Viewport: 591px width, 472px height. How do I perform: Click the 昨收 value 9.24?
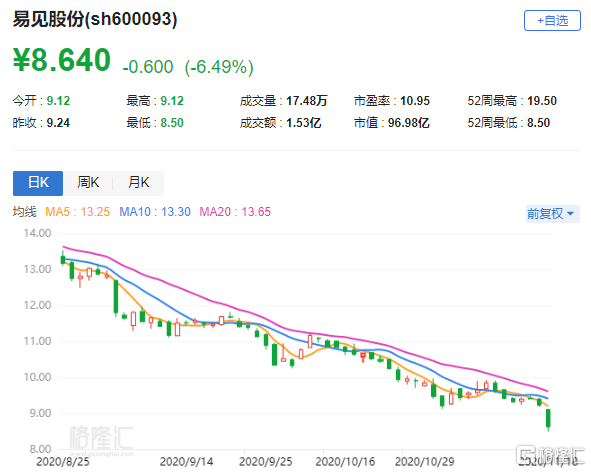(58, 123)
